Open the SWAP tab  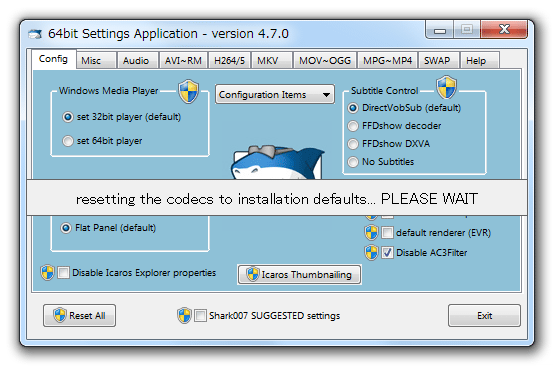pos(439,60)
